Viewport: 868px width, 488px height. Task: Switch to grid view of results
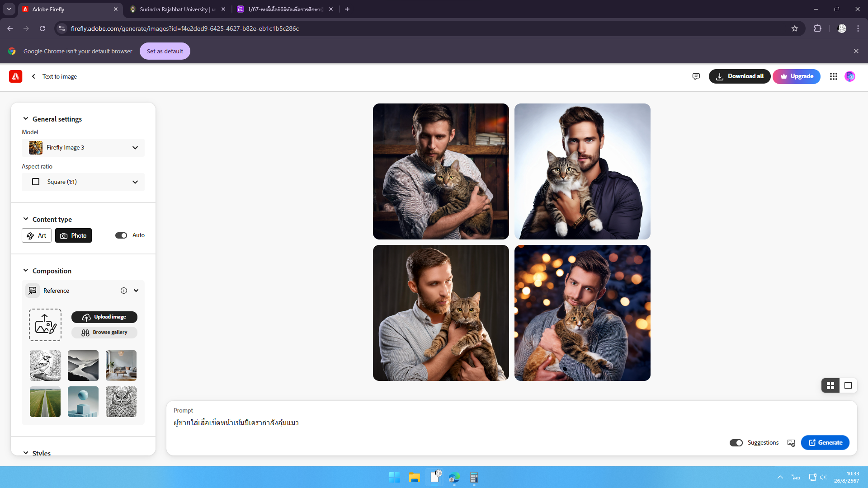pyautogui.click(x=830, y=385)
